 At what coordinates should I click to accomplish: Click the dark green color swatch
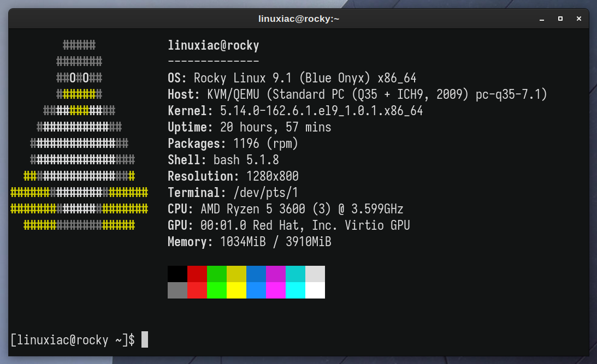pyautogui.click(x=217, y=274)
